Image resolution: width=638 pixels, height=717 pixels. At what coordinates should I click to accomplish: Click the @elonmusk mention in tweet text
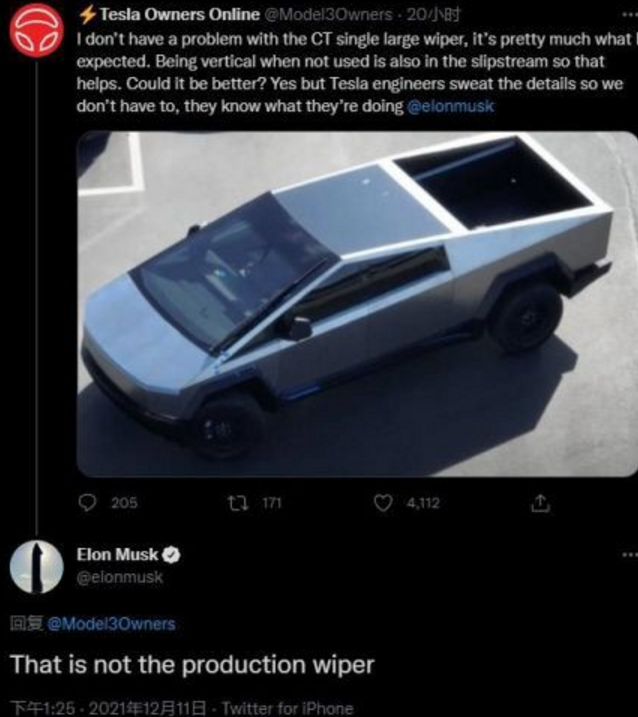[x=450, y=107]
